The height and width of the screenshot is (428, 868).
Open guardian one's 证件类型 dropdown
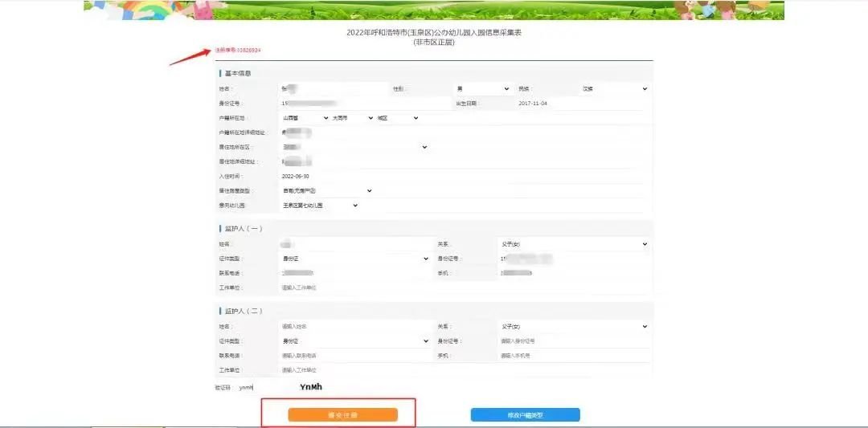click(354, 259)
